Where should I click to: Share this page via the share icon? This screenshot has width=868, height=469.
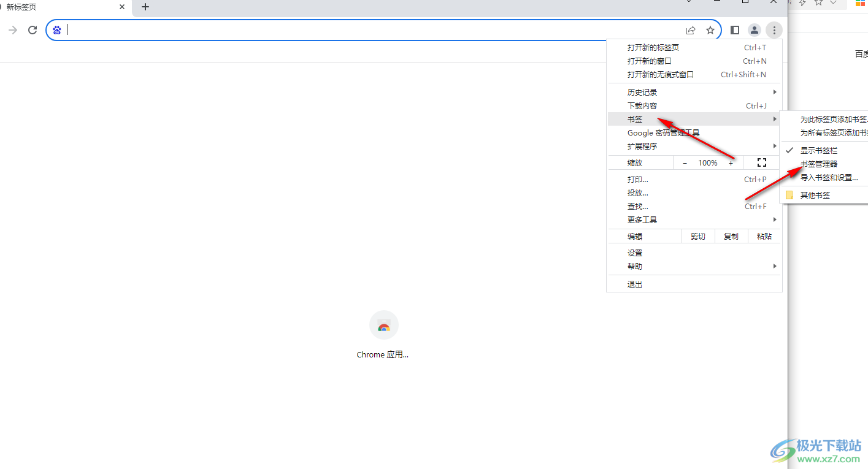click(x=691, y=30)
